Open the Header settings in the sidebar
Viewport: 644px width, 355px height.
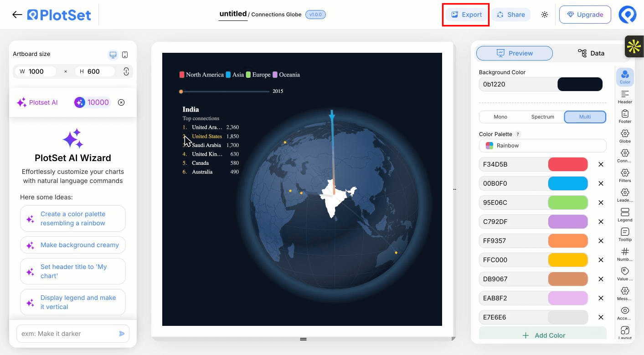[625, 96]
